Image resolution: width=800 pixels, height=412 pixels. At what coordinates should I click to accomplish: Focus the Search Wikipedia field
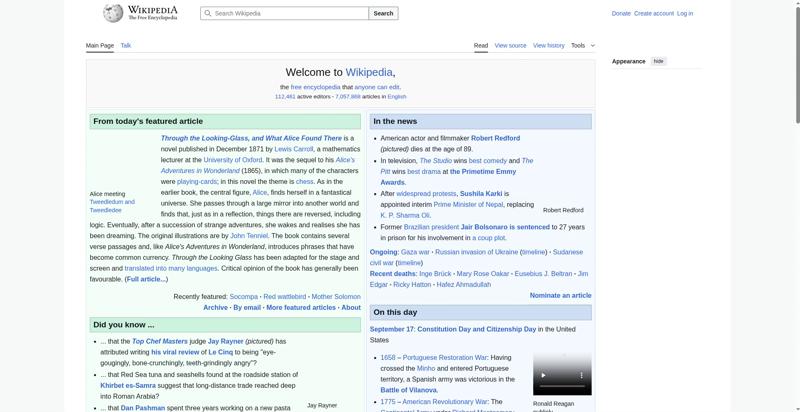(284, 13)
